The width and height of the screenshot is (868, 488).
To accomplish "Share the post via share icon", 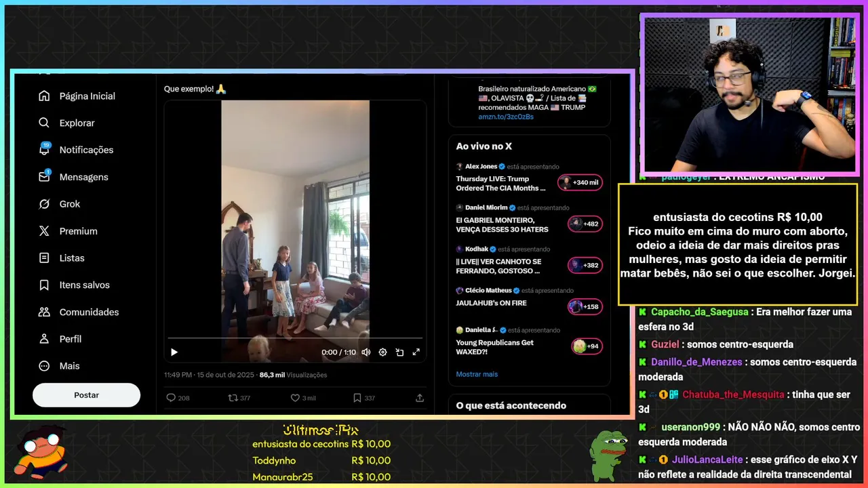I will (x=420, y=398).
